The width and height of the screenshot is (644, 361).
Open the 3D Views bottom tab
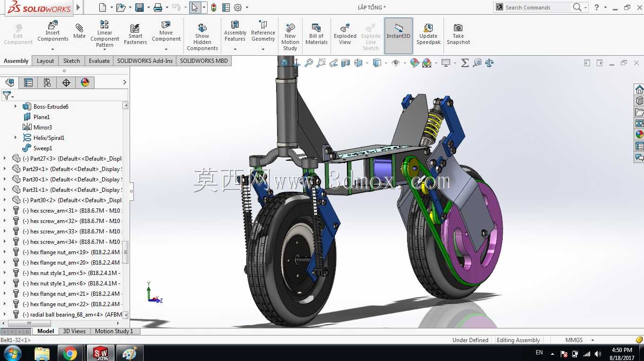(74, 331)
